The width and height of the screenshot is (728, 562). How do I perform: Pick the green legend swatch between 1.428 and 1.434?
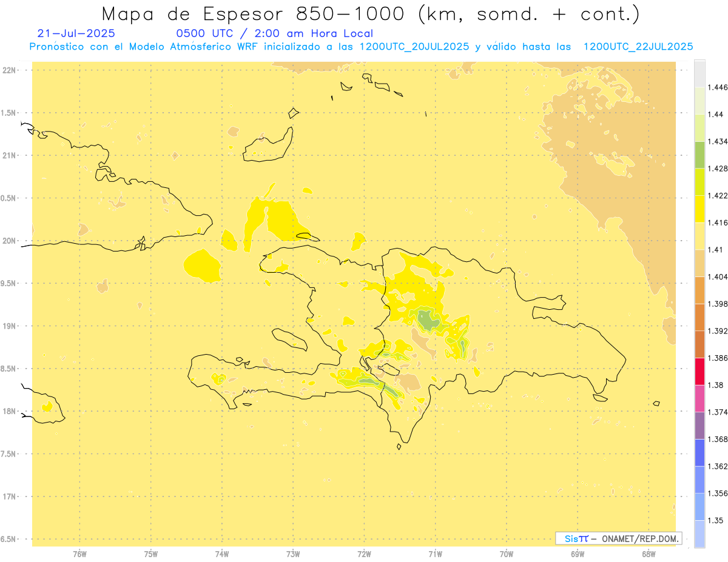point(699,155)
